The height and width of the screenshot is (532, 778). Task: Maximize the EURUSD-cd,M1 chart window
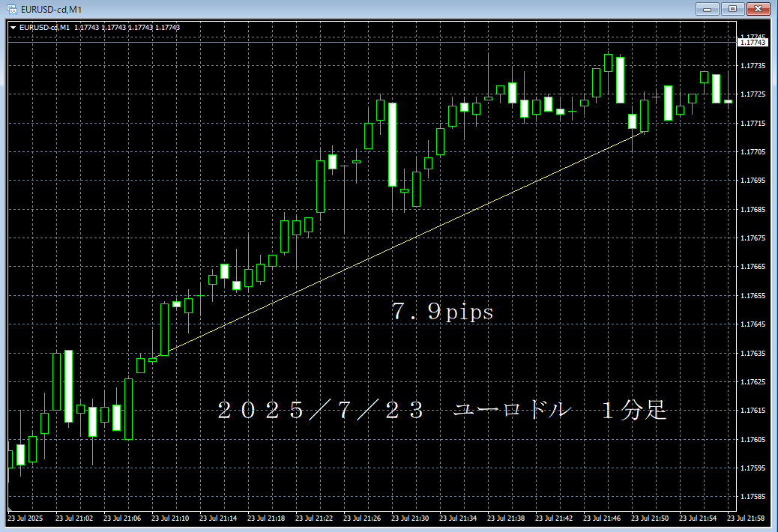[x=732, y=9]
